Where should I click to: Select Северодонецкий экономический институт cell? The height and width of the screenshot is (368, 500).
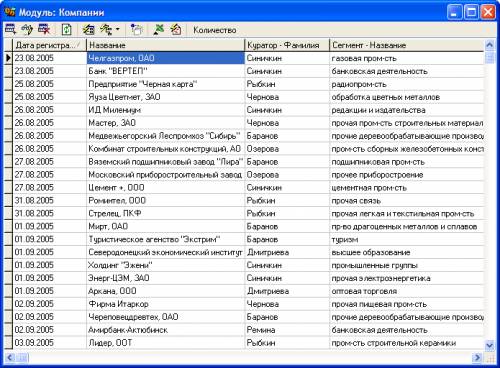(x=166, y=252)
